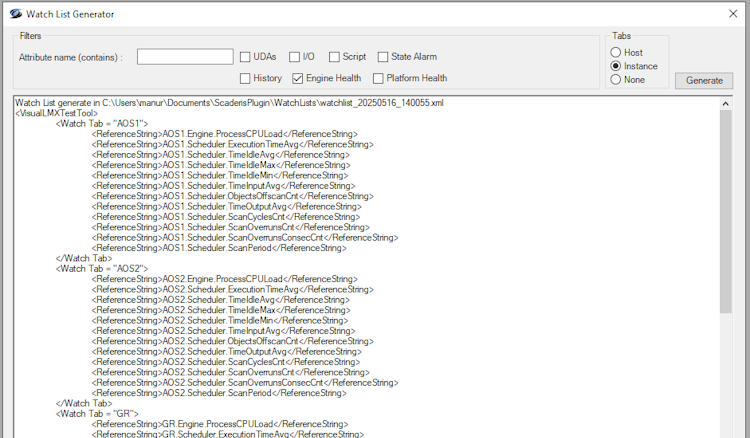
Task: Check the Script filter option
Action: click(x=334, y=57)
